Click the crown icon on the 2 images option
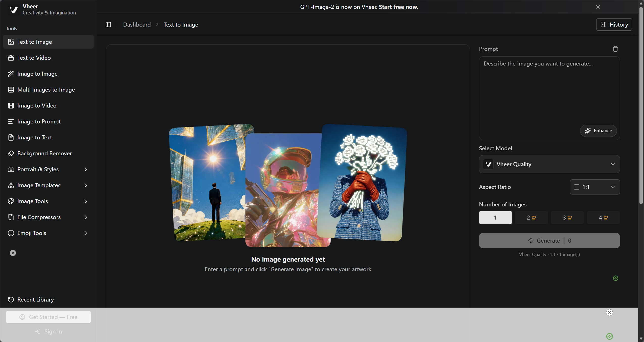Viewport: 644px width, 342px height. click(534, 217)
